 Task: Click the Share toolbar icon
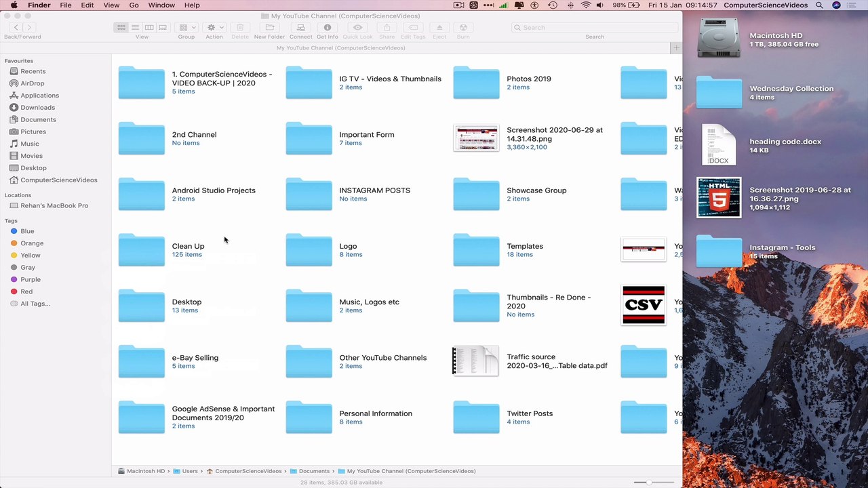tap(387, 27)
